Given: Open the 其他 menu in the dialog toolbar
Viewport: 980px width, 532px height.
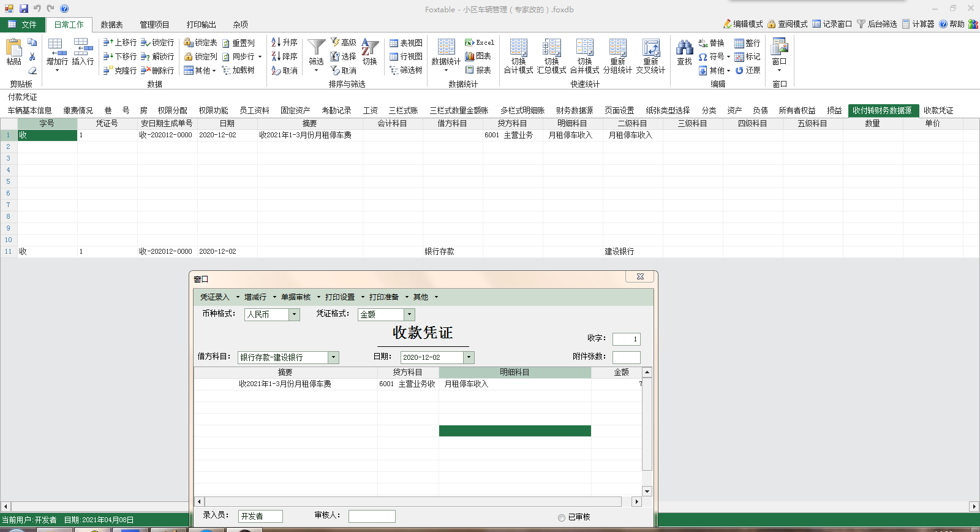Looking at the screenshot, I should click(425, 297).
